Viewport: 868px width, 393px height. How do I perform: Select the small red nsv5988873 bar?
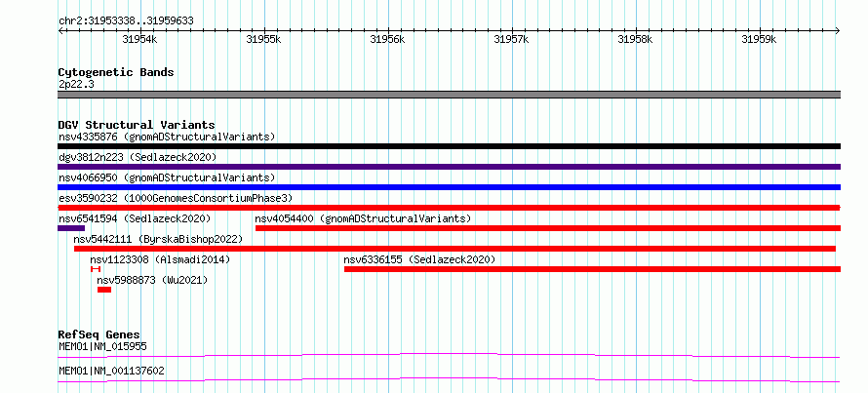pos(104,290)
